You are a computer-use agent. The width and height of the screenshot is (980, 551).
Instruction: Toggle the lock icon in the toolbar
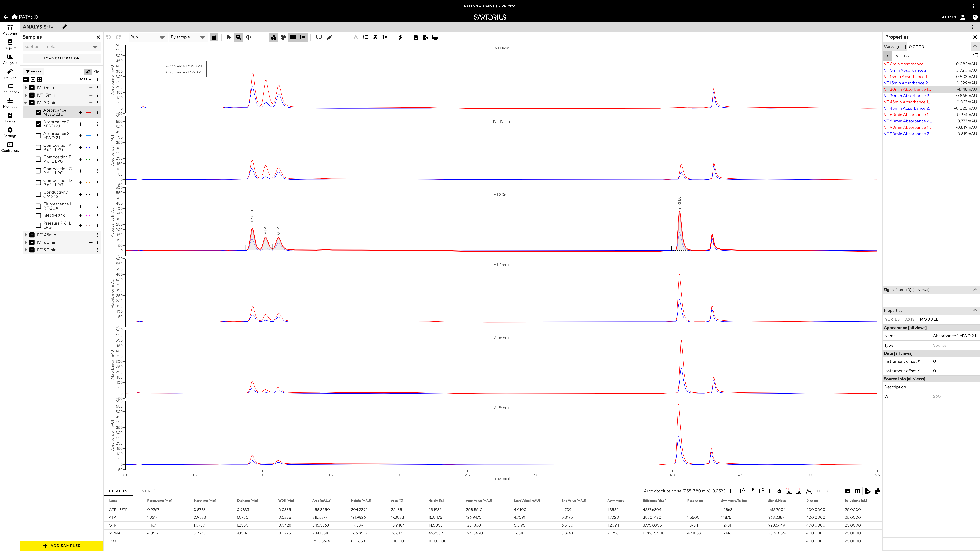pos(214,37)
